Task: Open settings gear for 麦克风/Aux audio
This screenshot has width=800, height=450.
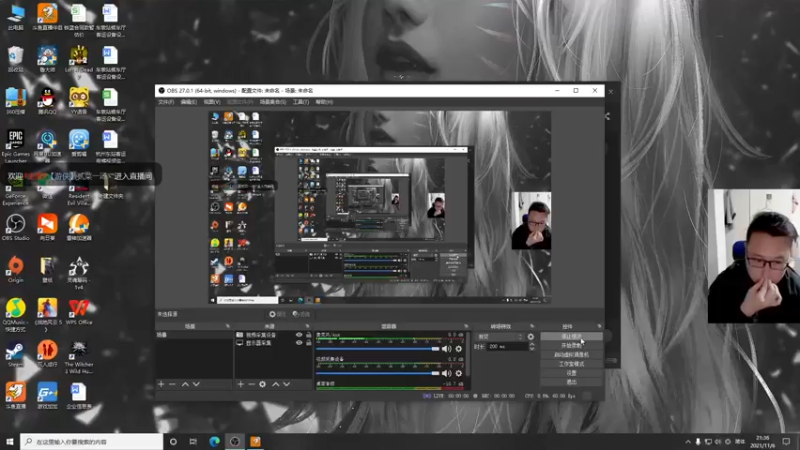Action: 459,349
